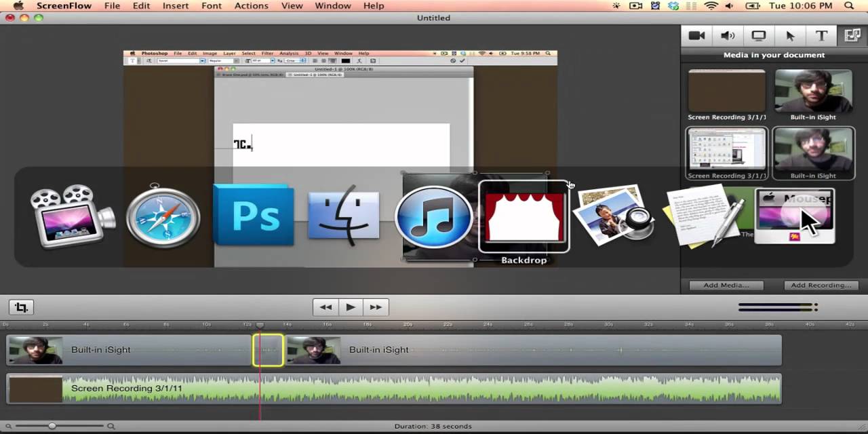This screenshot has width=868, height=434.
Task: Switch to ScreenFlow in the app switcher
Action: [72, 216]
